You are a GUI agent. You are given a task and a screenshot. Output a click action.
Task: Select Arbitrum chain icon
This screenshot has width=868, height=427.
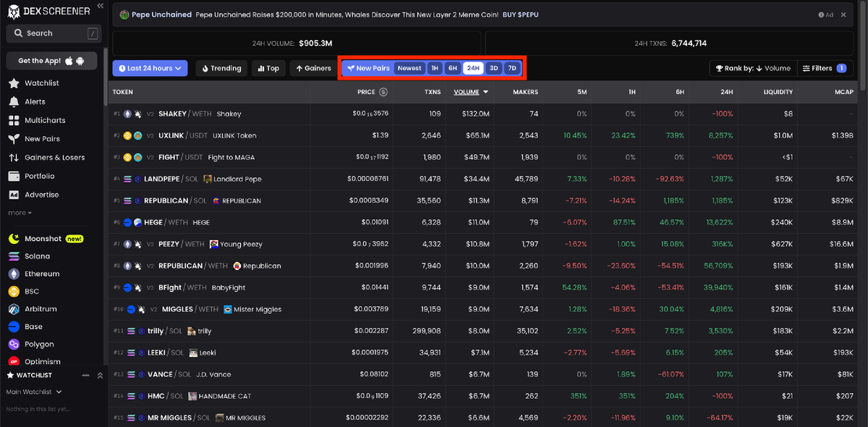coord(14,309)
